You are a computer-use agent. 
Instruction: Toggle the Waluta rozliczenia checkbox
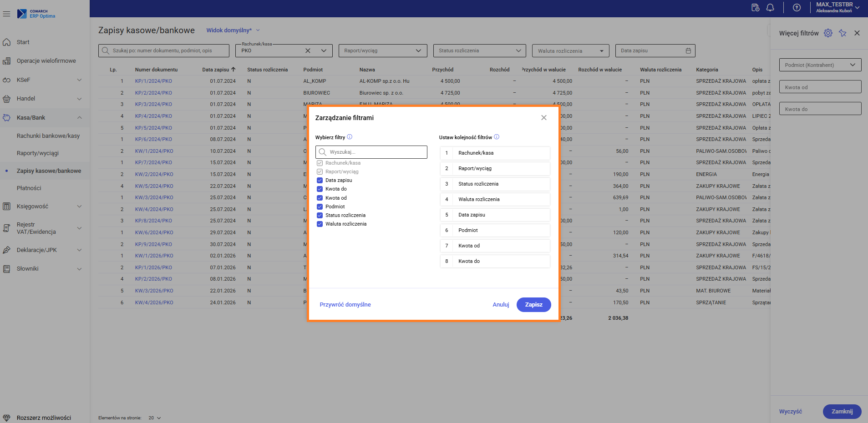tap(320, 224)
